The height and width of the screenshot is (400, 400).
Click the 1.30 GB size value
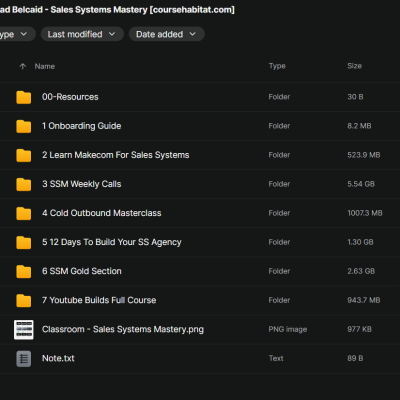pyautogui.click(x=360, y=242)
